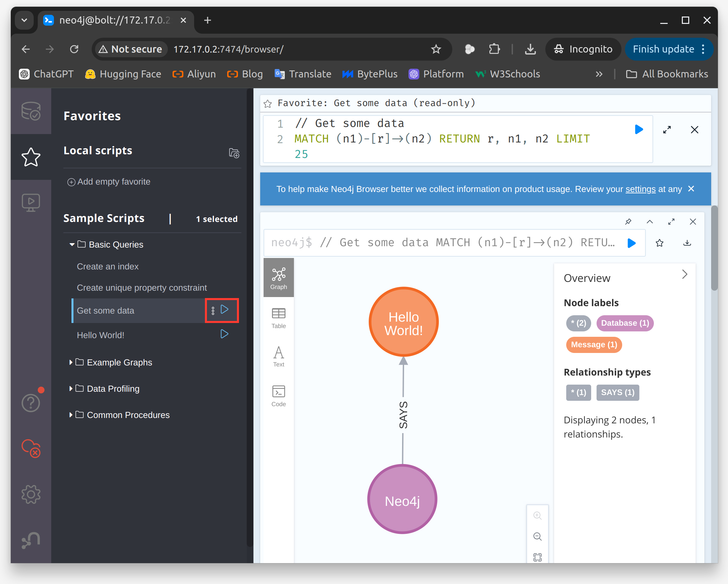Viewport: 728px width, 584px height.
Task: Select the Create an index script
Action: 108,266
